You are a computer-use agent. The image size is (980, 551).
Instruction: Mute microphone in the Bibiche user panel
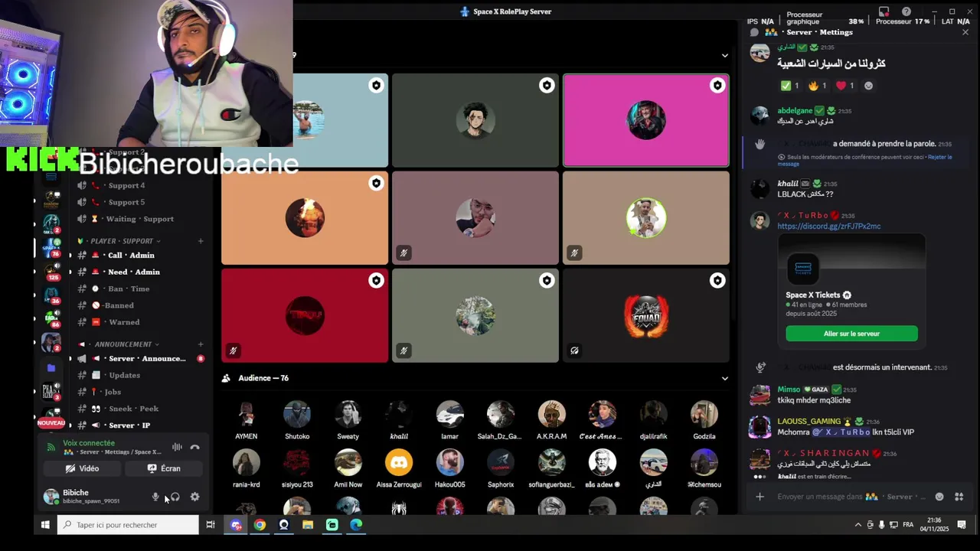click(x=155, y=497)
